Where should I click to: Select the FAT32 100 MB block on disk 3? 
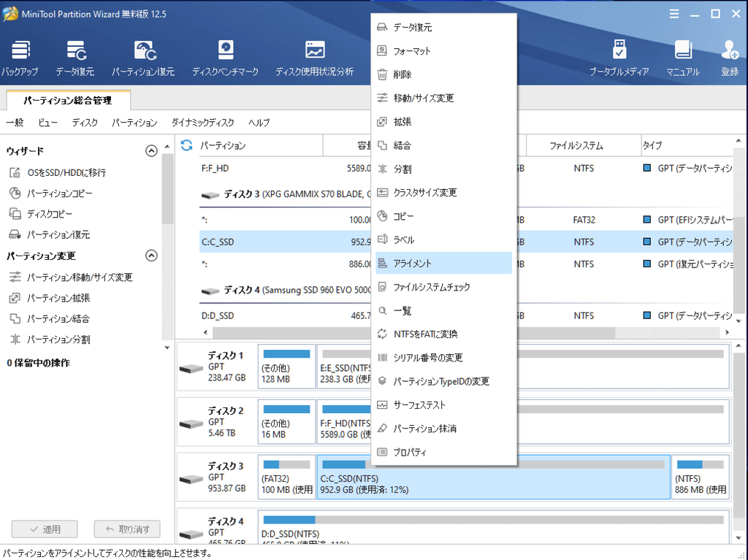(286, 477)
